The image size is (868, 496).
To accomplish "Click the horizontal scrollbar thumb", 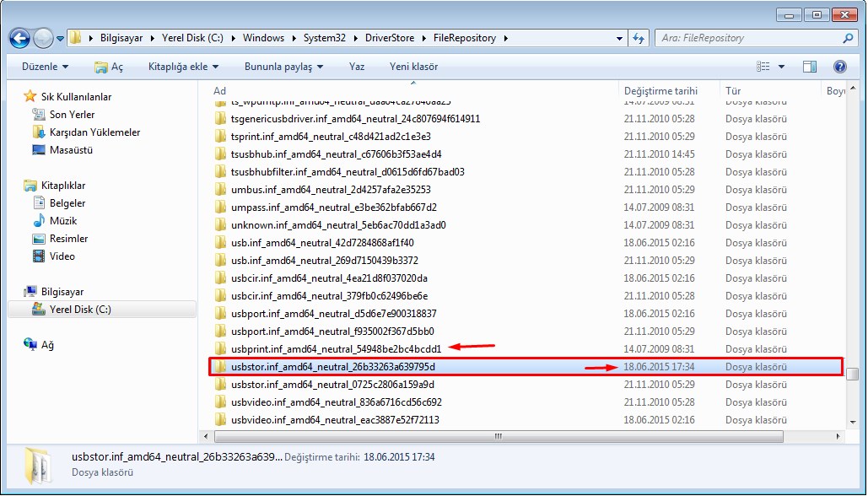I will click(x=498, y=437).
